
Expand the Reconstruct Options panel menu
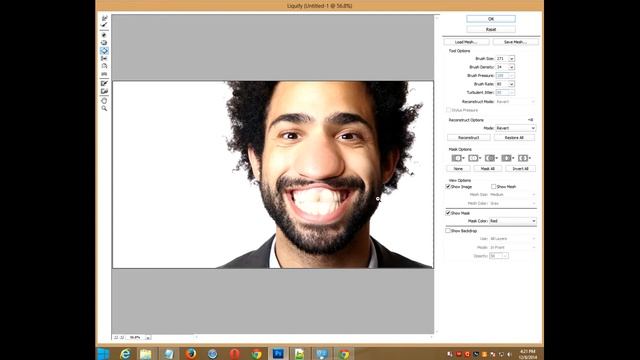click(x=530, y=120)
